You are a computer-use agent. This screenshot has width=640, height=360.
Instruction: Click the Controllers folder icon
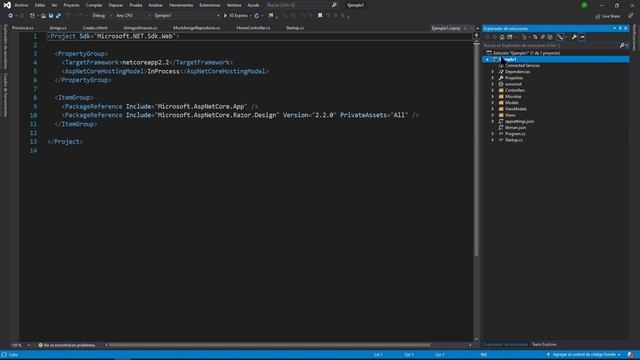tap(501, 90)
